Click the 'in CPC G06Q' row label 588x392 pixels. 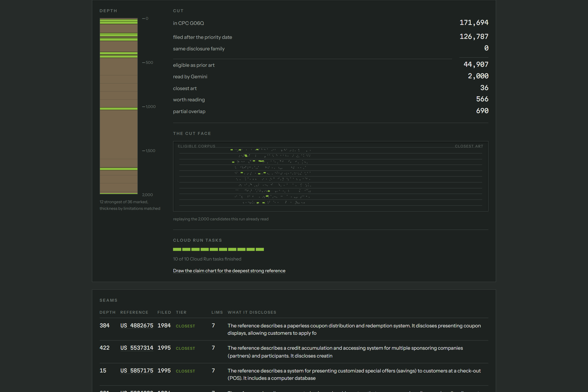pyautogui.click(x=189, y=23)
